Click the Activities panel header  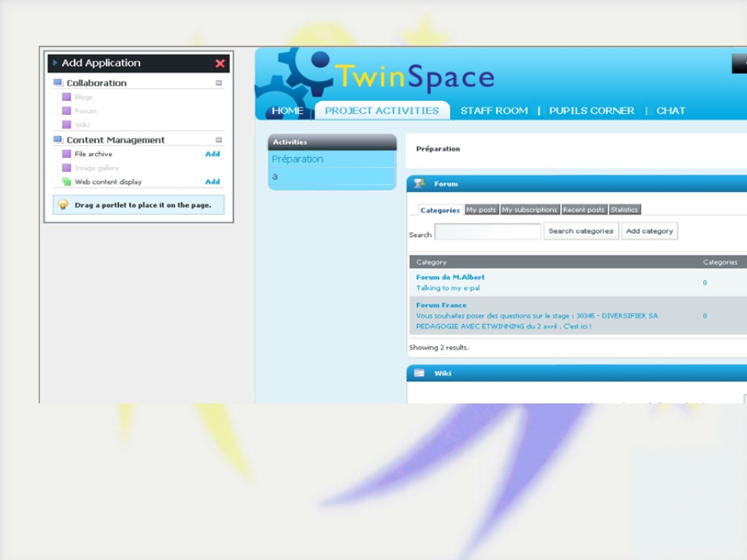[x=332, y=142]
